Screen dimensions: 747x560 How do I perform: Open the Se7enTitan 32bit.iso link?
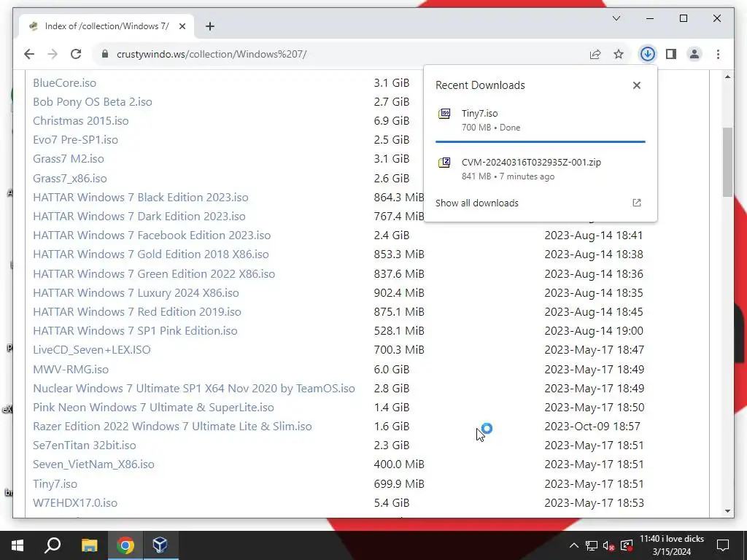click(x=85, y=446)
